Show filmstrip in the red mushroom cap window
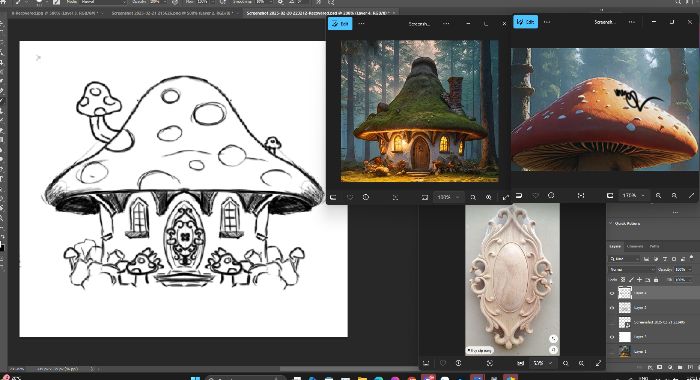 point(519,196)
